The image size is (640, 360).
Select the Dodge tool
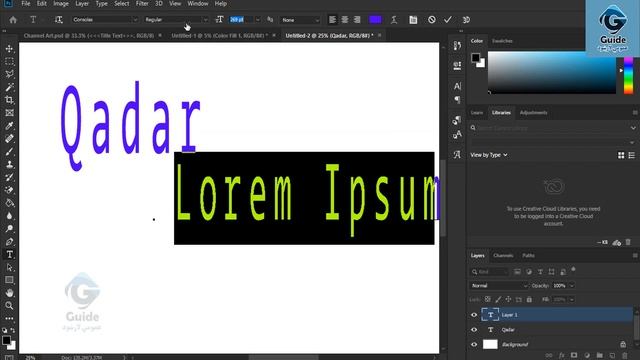[x=9, y=229]
